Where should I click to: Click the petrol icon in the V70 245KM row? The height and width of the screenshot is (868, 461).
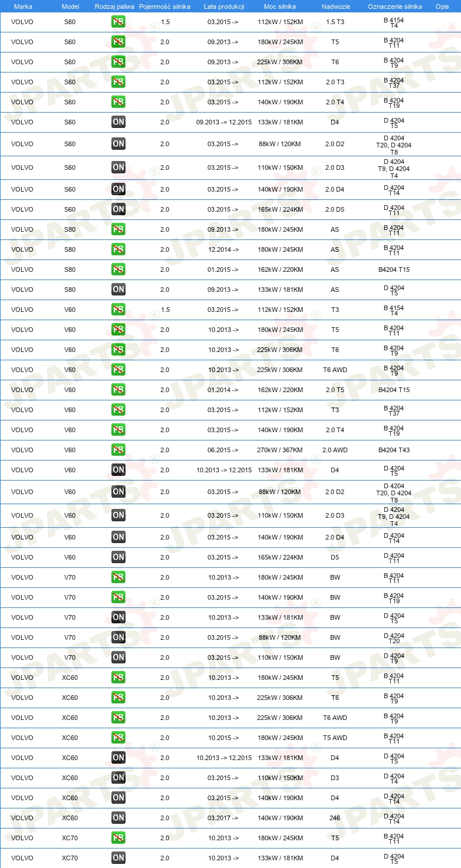point(118,577)
